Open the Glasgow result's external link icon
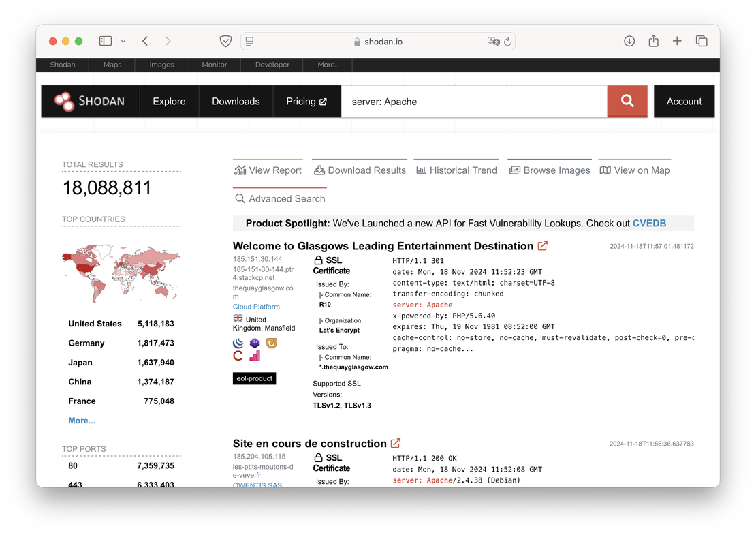The width and height of the screenshot is (756, 535). point(541,245)
